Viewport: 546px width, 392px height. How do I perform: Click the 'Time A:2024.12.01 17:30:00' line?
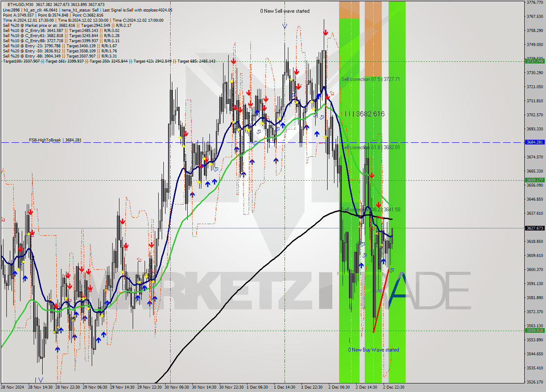click(28, 20)
